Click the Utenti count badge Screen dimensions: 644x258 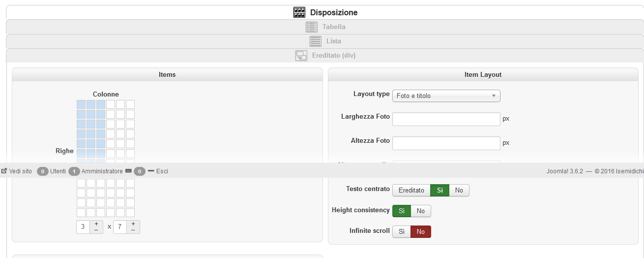tap(43, 171)
